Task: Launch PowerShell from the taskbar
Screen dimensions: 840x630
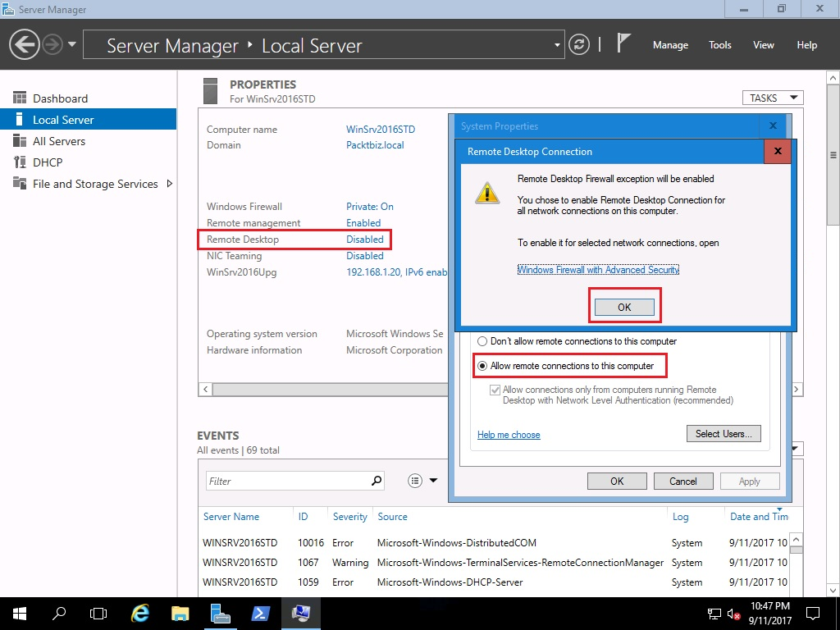Action: (x=260, y=613)
